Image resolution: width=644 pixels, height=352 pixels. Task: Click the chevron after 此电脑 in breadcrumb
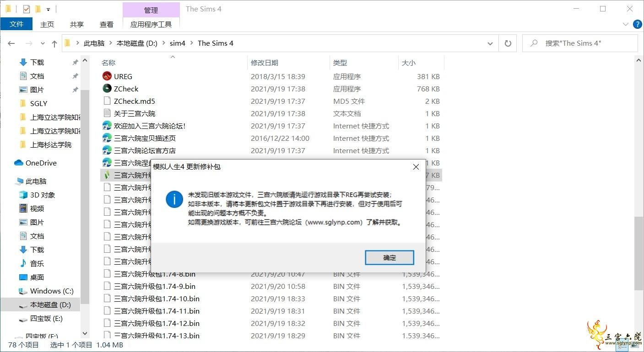111,43
